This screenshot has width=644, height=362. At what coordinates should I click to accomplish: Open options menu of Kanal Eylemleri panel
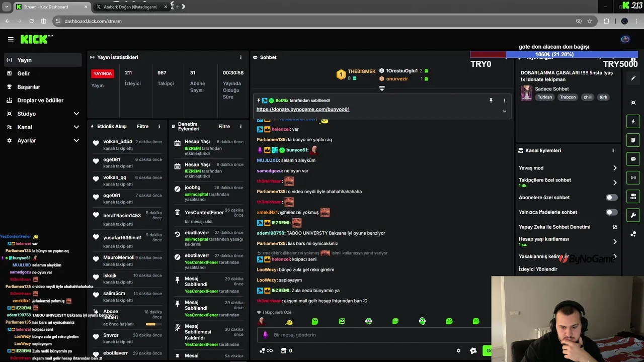coord(613,150)
